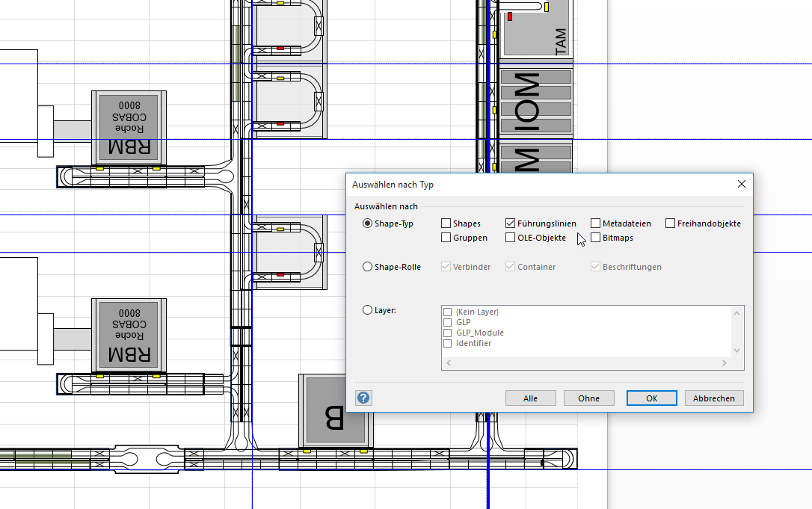
Task: Click layer list scroll up arrow
Action: point(737,313)
